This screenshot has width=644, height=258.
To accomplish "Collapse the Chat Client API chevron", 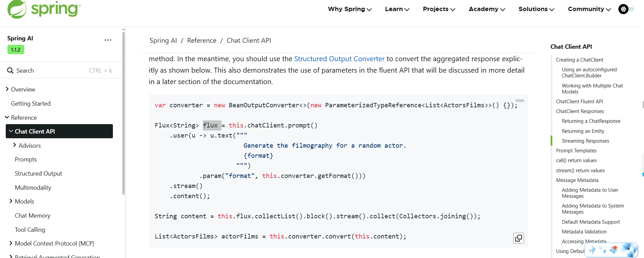I will (x=11, y=131).
